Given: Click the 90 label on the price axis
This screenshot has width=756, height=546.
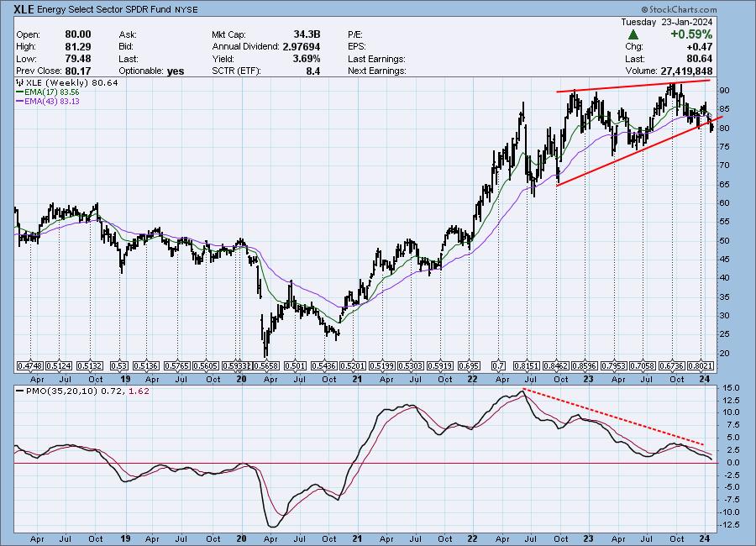Looking at the screenshot, I should (x=725, y=91).
